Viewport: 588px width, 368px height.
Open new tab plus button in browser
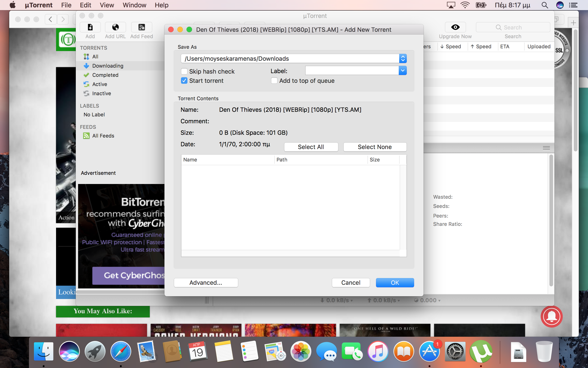point(574,23)
